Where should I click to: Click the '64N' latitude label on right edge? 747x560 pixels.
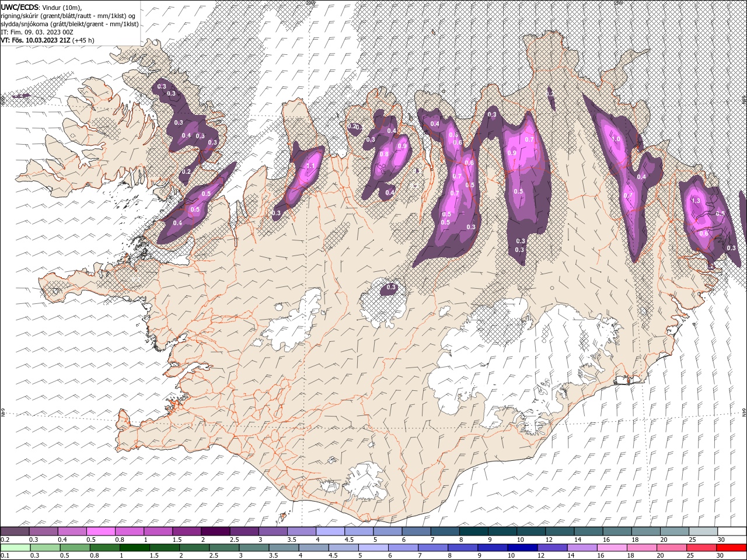pos(744,412)
